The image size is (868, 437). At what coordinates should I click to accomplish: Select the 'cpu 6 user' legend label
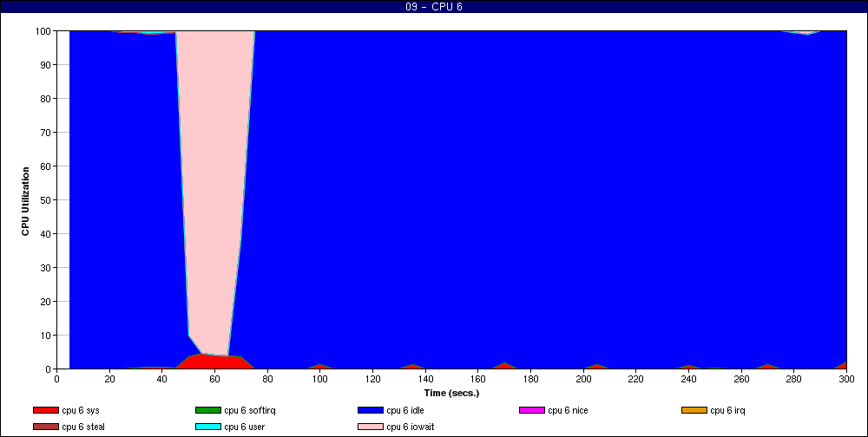point(244,427)
